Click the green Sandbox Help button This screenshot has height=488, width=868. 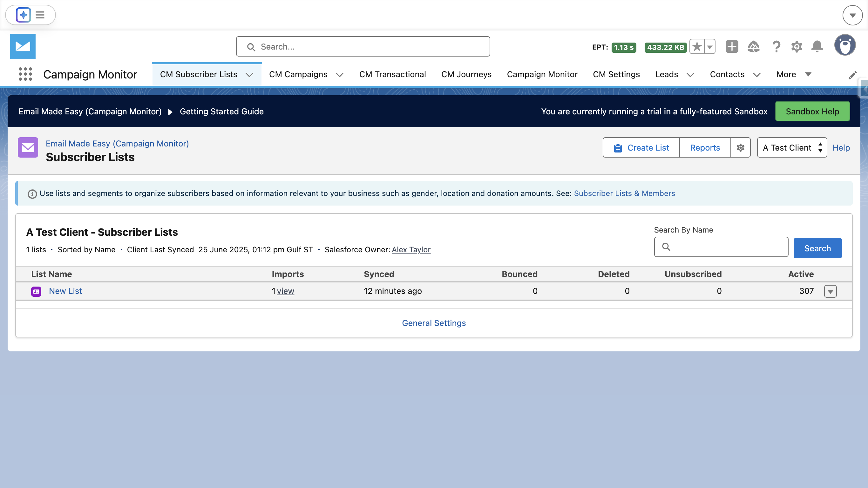(x=812, y=111)
